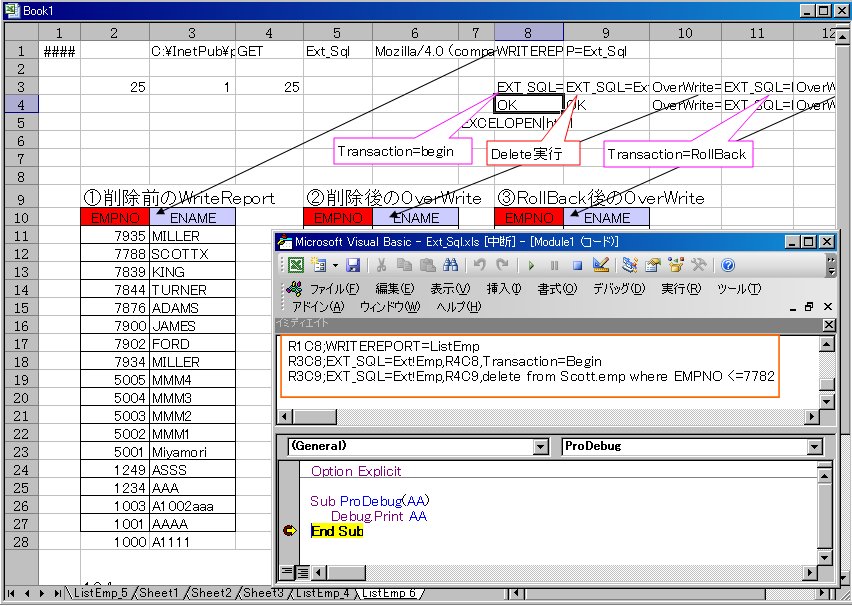Screen dimensions: 852x606
Task: Click the R1C8;WRITEREPORT=ListEmp immediate line
Action: coord(384,346)
